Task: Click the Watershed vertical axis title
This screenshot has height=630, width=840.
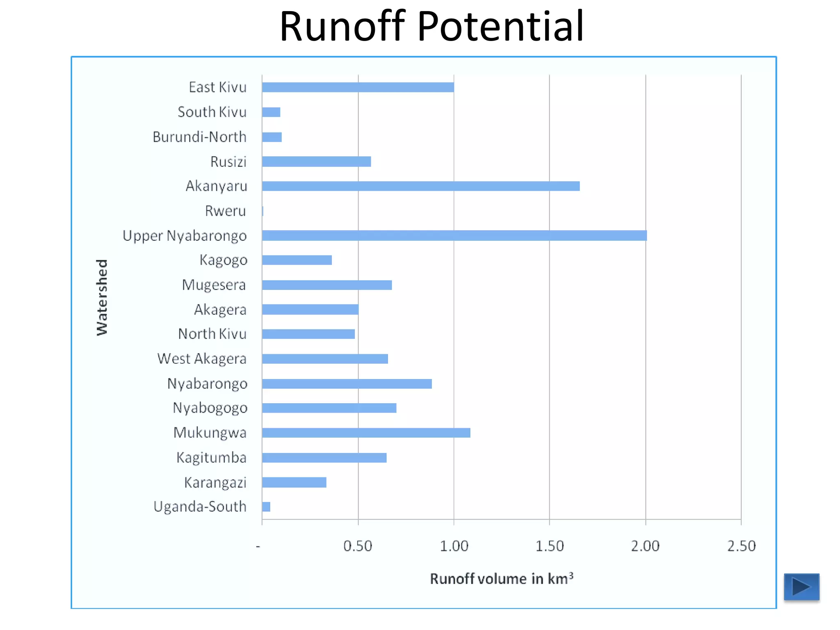Action: pos(102,297)
